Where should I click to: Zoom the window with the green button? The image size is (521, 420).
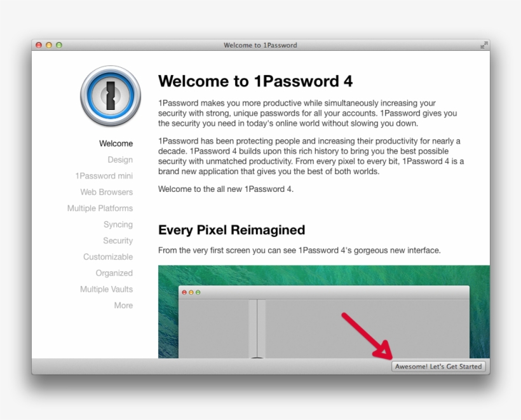click(x=59, y=45)
